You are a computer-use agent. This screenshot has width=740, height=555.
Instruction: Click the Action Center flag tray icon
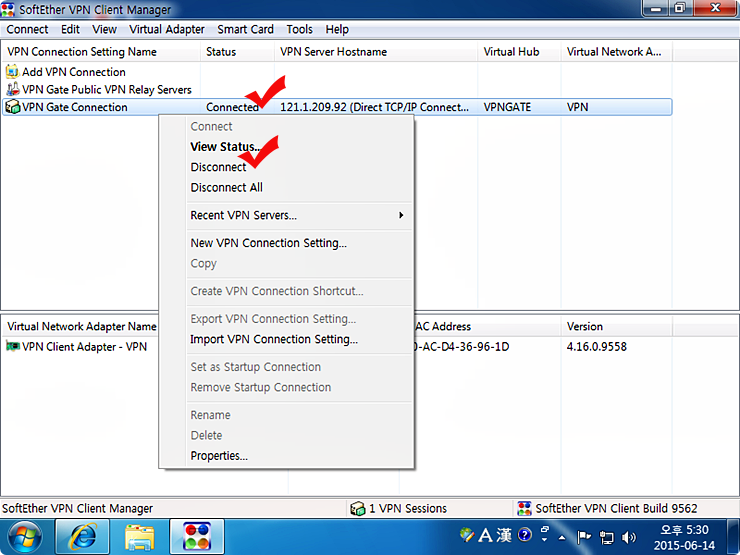coord(584,537)
